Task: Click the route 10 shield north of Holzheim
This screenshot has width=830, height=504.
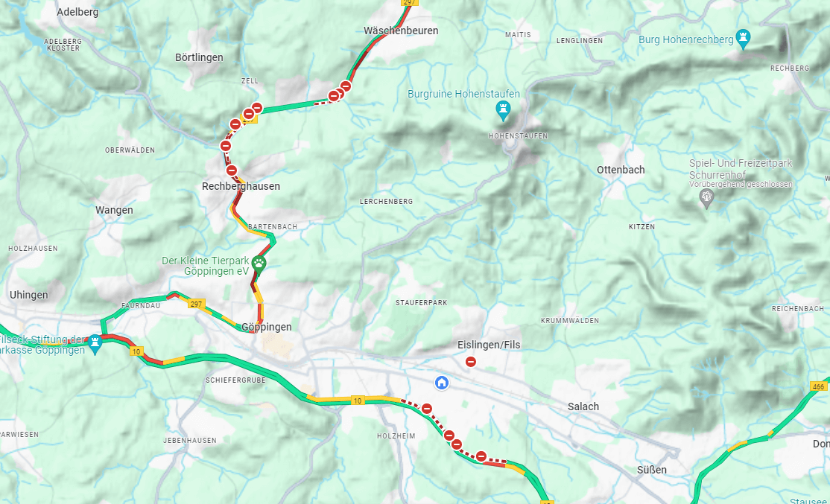Action: point(358,401)
